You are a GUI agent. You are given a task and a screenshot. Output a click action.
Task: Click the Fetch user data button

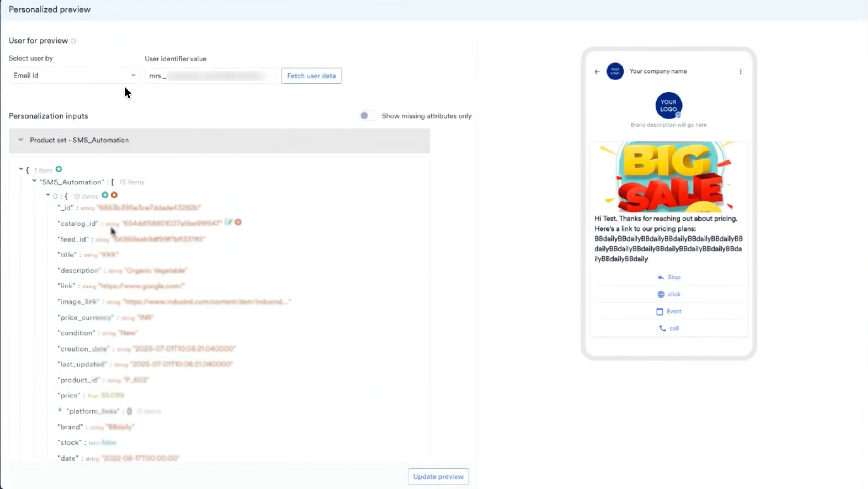pos(311,76)
